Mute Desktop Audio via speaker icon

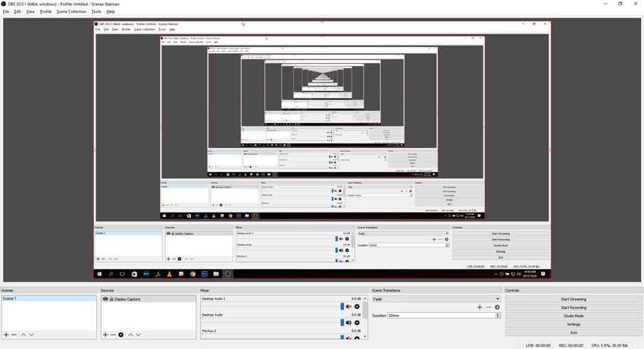point(349,322)
